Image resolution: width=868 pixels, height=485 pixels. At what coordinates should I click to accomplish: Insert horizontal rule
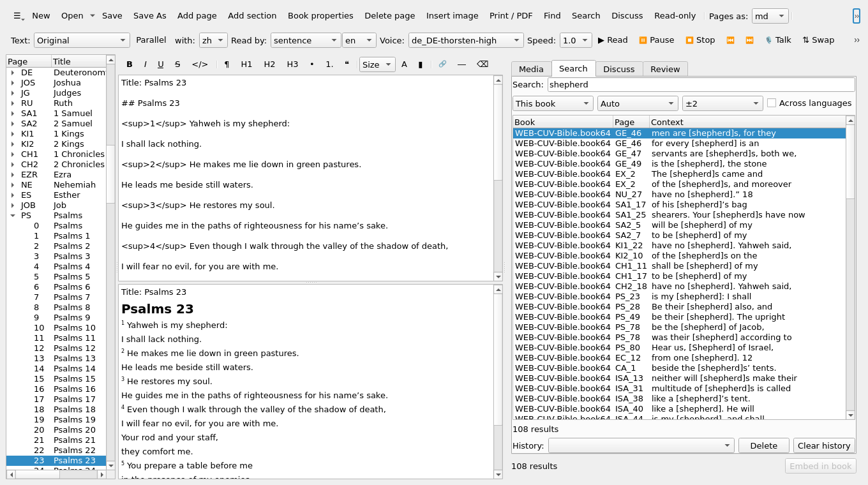click(461, 64)
